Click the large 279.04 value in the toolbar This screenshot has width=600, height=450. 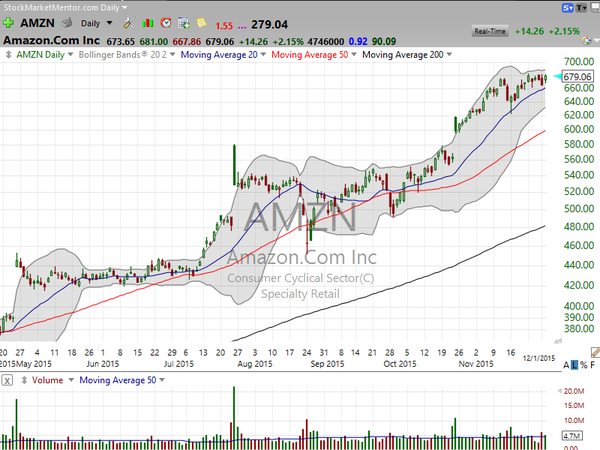(269, 24)
